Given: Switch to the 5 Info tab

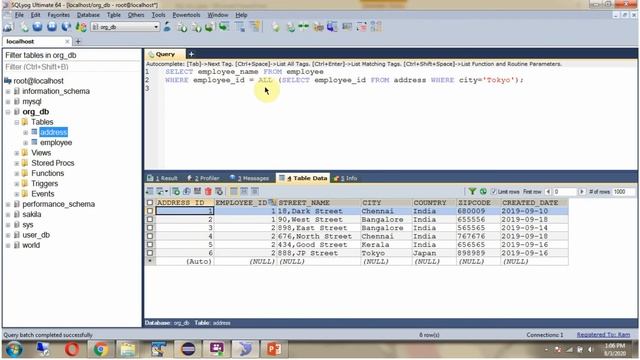Looking at the screenshot, I should [345, 178].
